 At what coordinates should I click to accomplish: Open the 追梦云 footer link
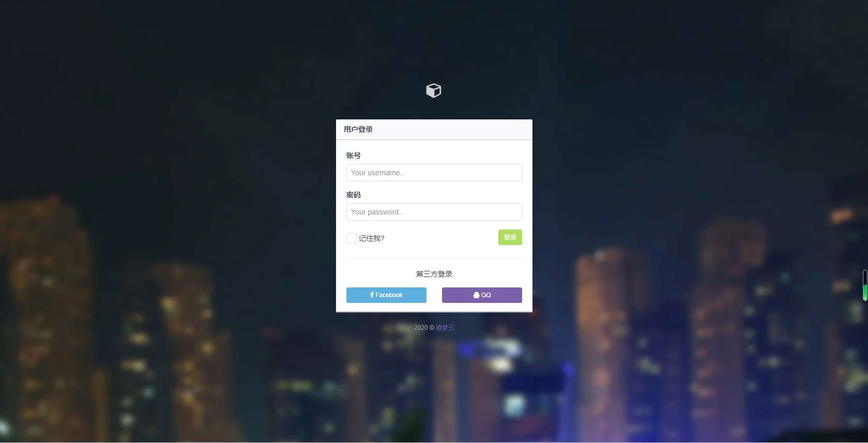(x=445, y=328)
